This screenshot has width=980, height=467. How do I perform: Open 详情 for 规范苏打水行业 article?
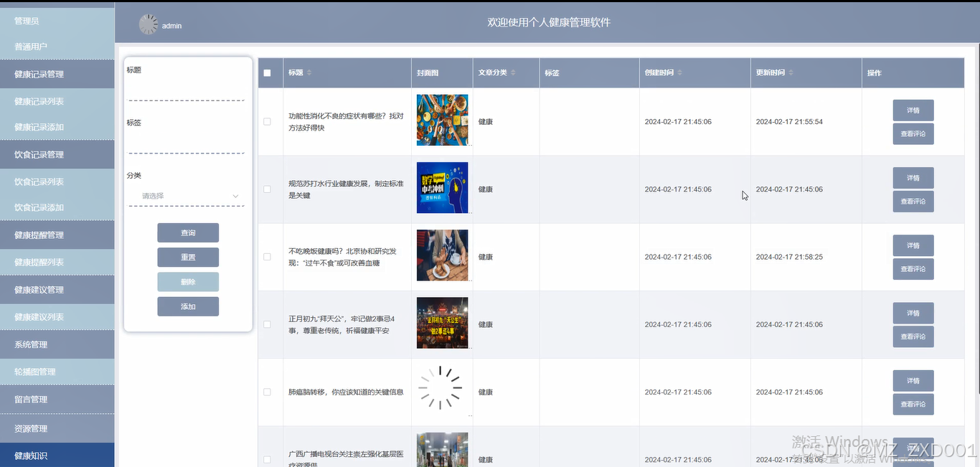913,178
